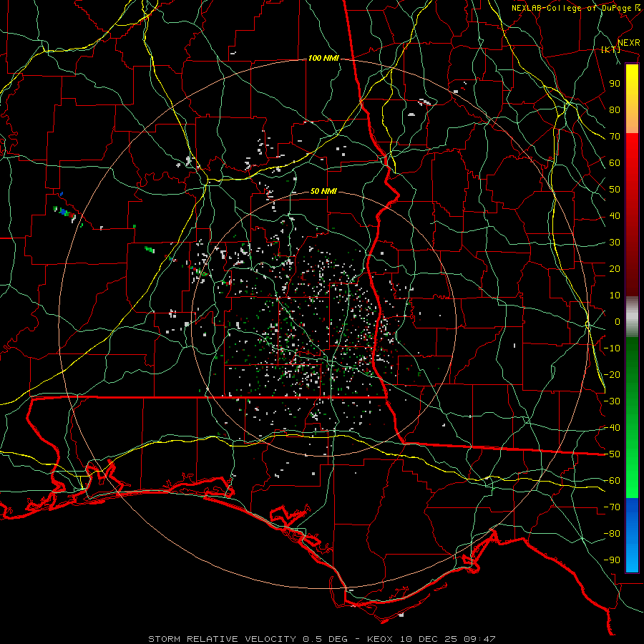Click the NEXR label above the scale
The image size is (644, 644).
point(628,43)
